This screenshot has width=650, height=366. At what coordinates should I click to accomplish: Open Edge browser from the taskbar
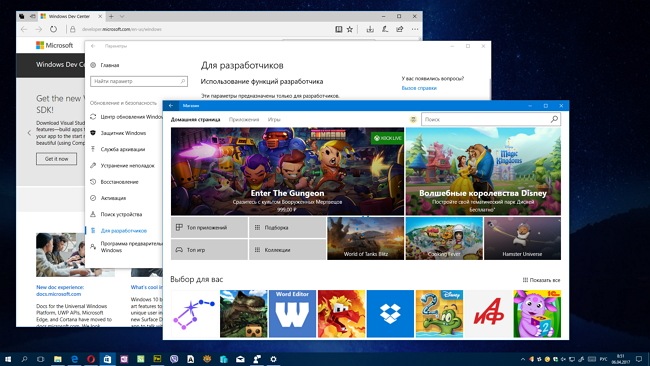point(75,359)
